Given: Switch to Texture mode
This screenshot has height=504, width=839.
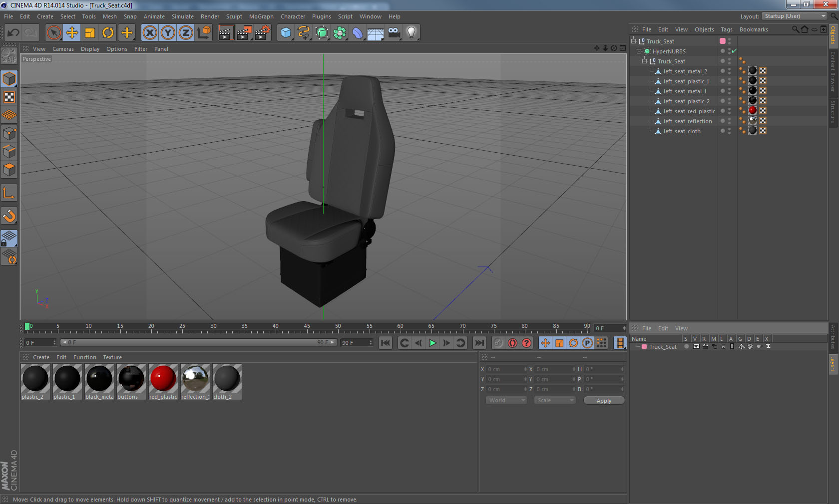Looking at the screenshot, I should tap(9, 97).
